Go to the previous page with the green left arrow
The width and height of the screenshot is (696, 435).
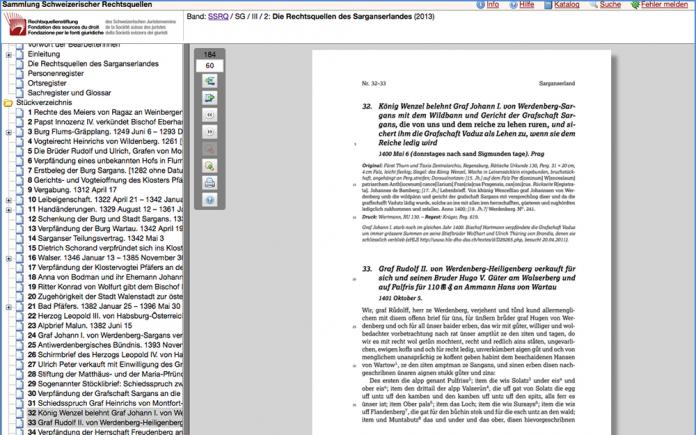[x=210, y=81]
